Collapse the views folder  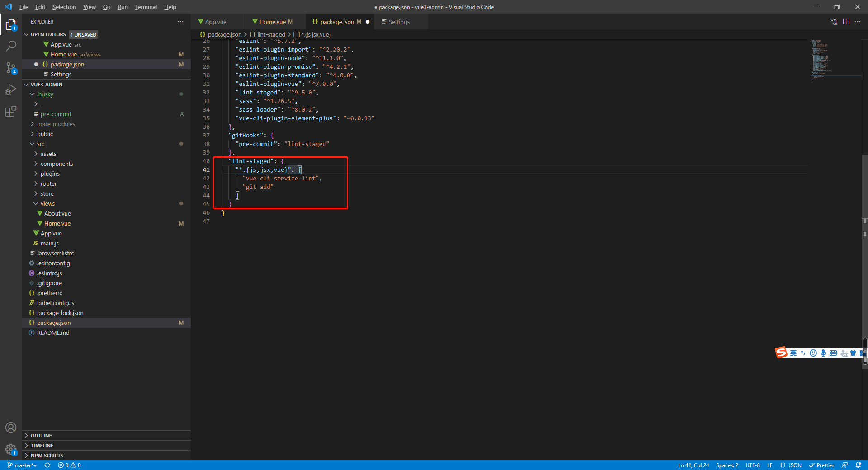36,203
